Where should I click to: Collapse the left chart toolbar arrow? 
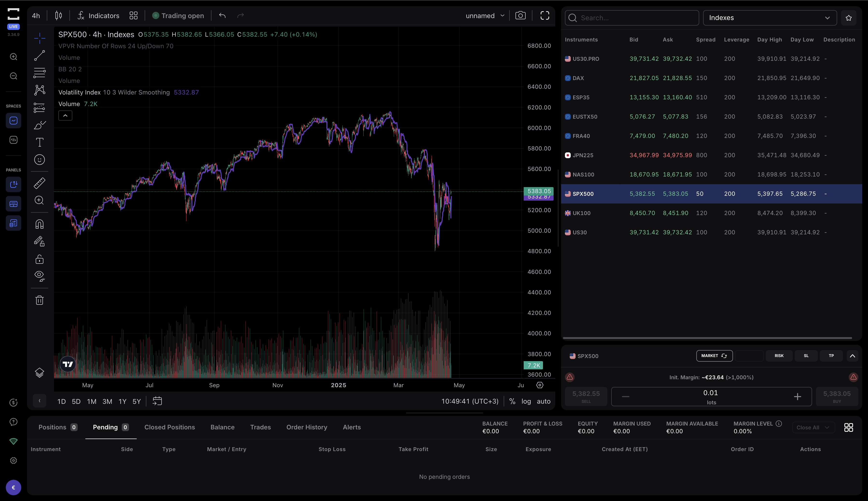click(x=40, y=401)
